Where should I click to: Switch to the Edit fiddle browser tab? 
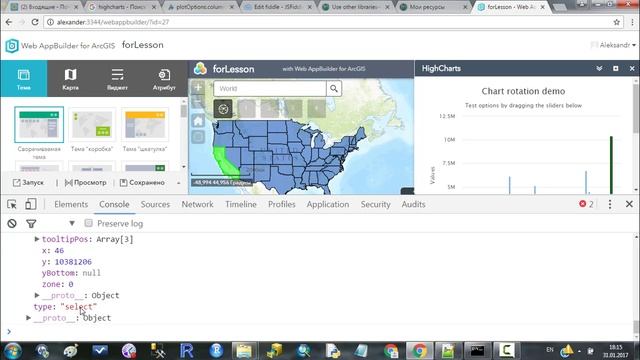(278, 7)
